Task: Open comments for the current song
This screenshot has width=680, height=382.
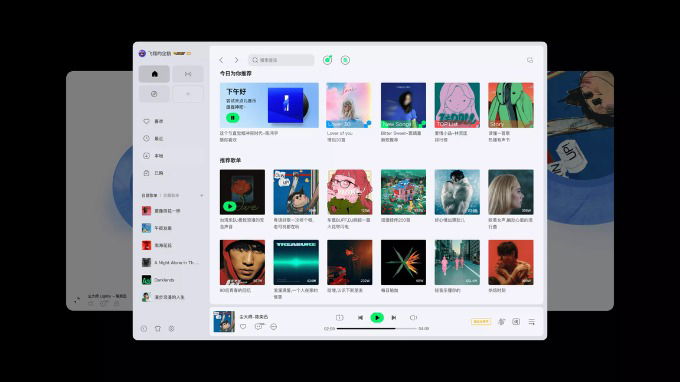Action: 258,326
